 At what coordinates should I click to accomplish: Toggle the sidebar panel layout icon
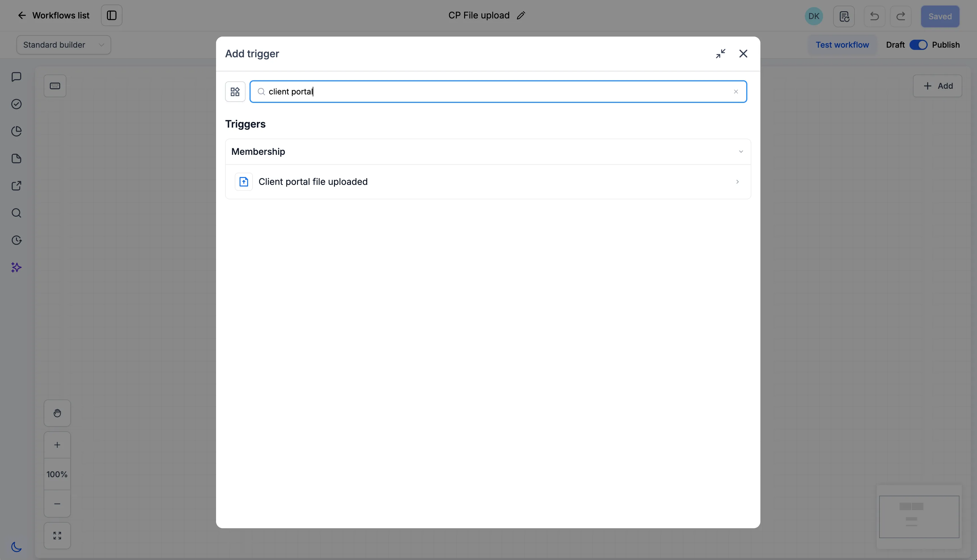[111, 15]
